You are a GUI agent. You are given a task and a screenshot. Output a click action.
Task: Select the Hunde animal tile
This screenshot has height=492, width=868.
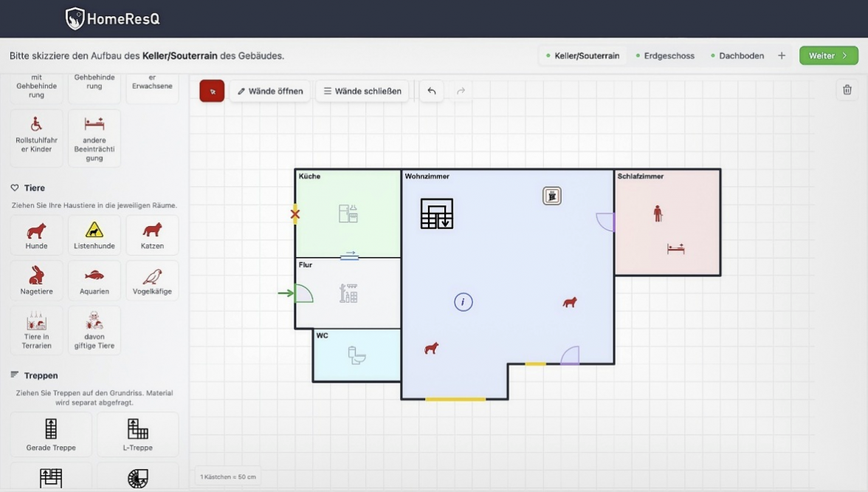[x=37, y=235]
